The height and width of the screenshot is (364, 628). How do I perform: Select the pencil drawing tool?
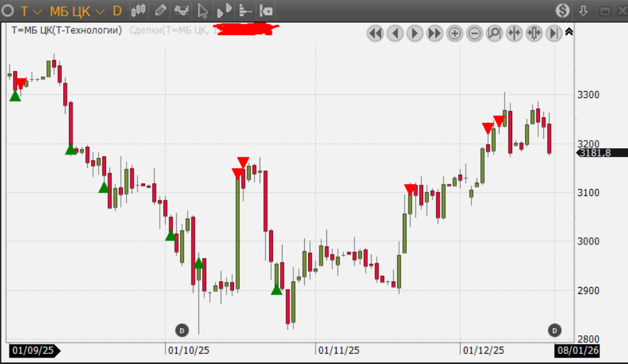[160, 11]
